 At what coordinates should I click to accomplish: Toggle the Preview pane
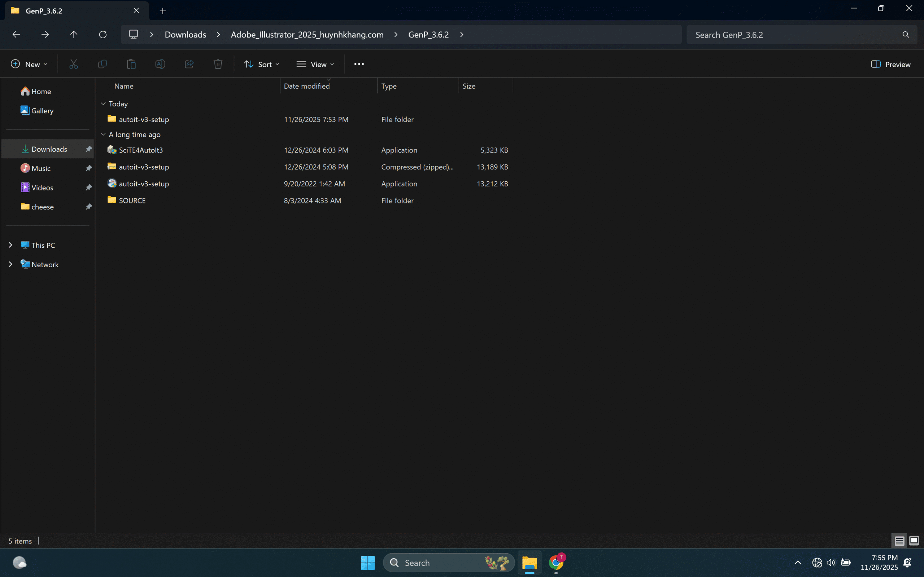click(x=890, y=64)
